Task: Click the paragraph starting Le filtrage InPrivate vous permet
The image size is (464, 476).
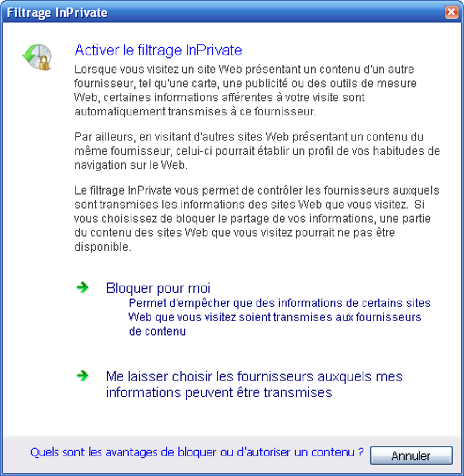Action: click(x=257, y=219)
